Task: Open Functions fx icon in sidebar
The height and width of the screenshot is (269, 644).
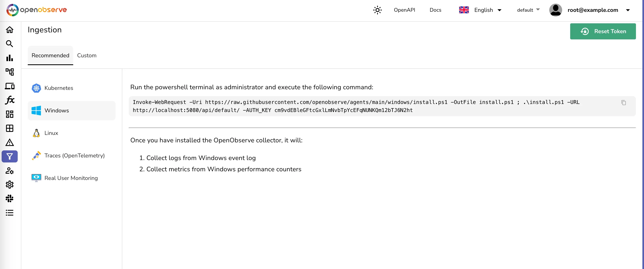Action: point(9,100)
